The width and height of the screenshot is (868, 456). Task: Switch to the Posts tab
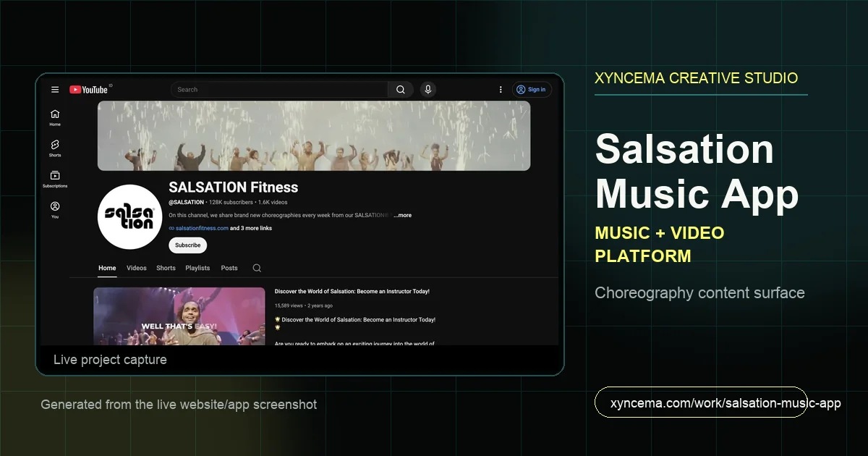coord(229,268)
